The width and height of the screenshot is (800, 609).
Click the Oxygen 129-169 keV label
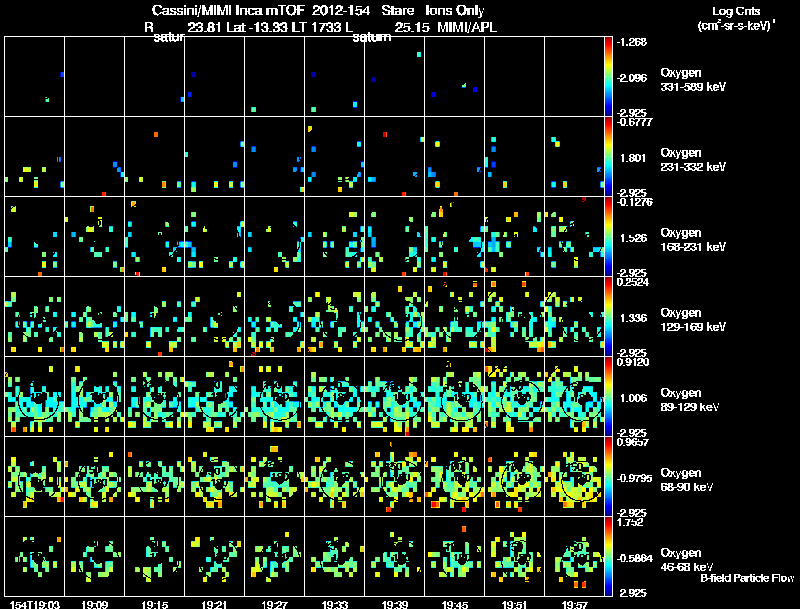click(693, 320)
